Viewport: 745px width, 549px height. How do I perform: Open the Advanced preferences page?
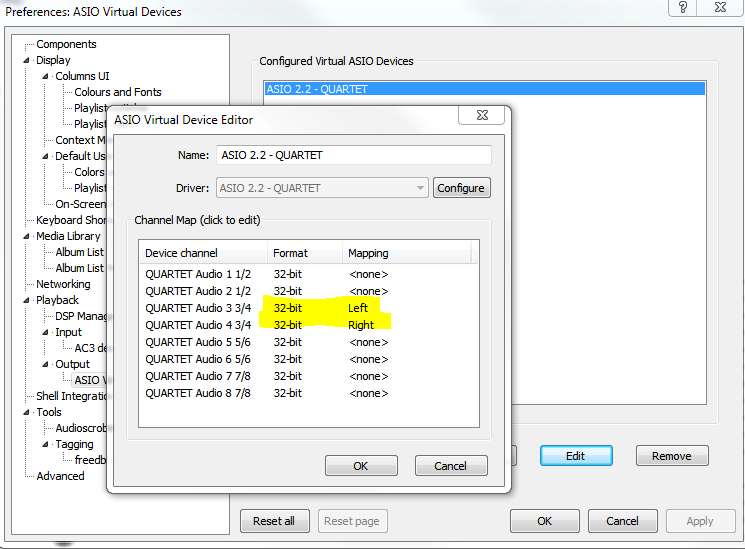[x=60, y=476]
